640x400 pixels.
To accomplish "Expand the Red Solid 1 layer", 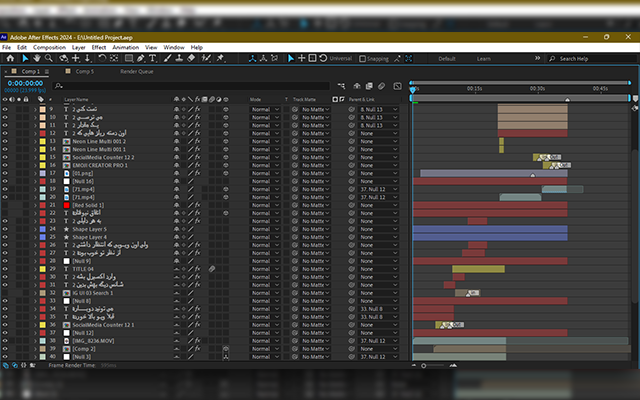I will [x=35, y=205].
